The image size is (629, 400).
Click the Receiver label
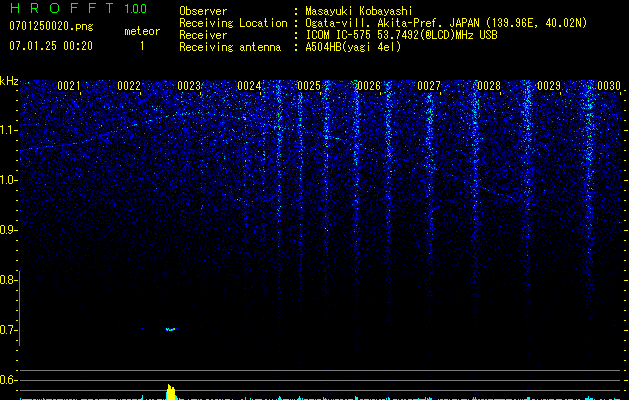pyautogui.click(x=203, y=35)
